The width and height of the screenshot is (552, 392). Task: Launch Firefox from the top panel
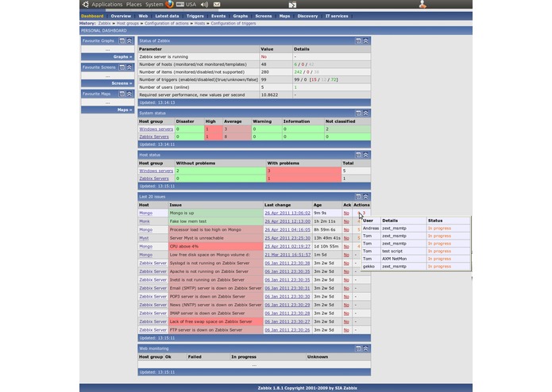click(170, 4)
